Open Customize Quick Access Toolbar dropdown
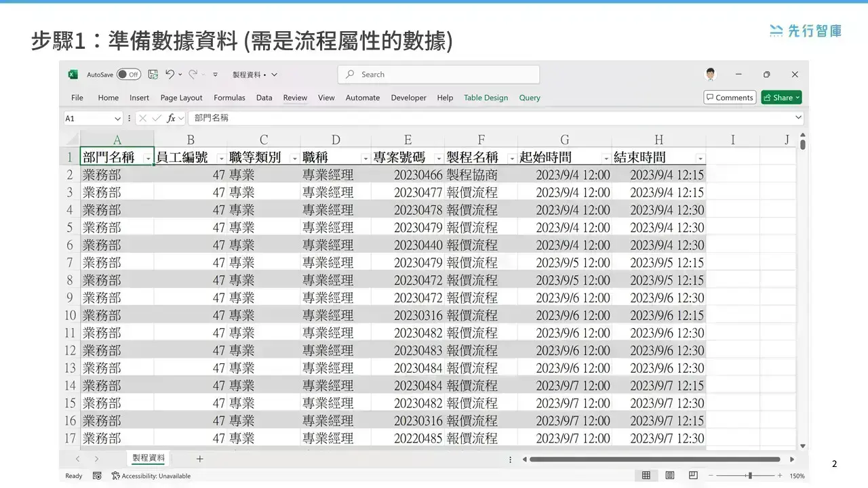Image resolution: width=868 pixels, height=488 pixels. [216, 75]
